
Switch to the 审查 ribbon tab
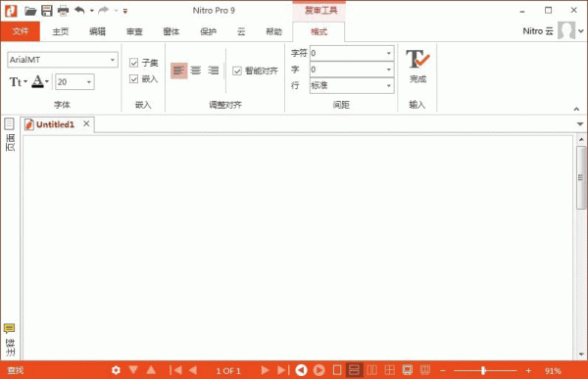134,32
